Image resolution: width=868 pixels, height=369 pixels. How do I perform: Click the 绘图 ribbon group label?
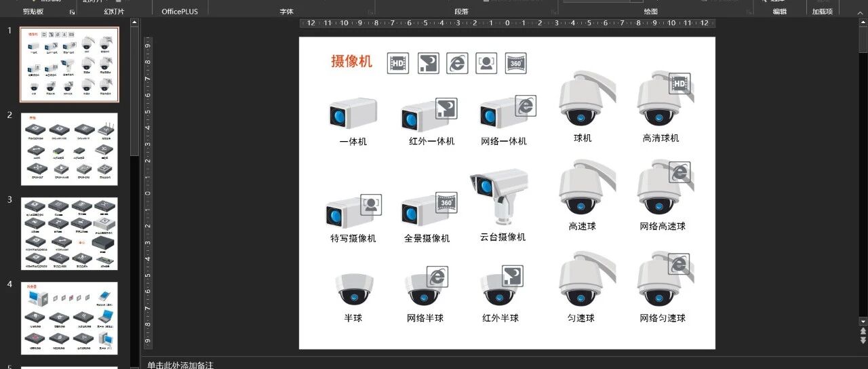tap(651, 12)
